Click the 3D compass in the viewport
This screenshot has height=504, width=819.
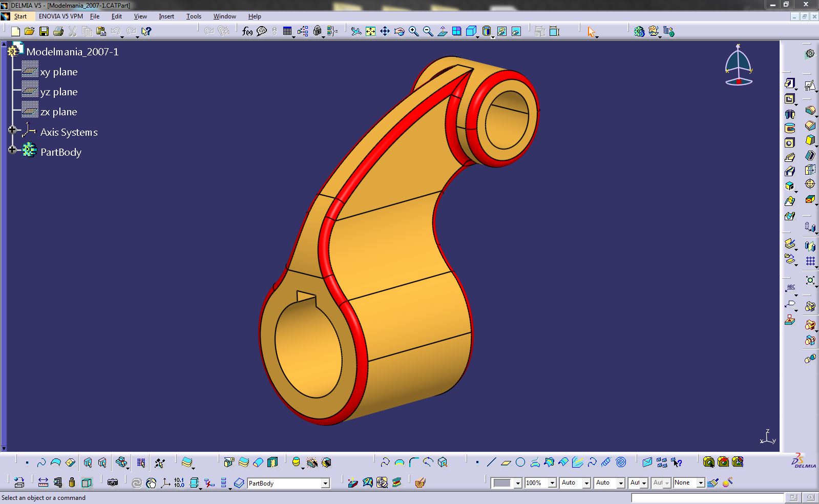pos(738,65)
